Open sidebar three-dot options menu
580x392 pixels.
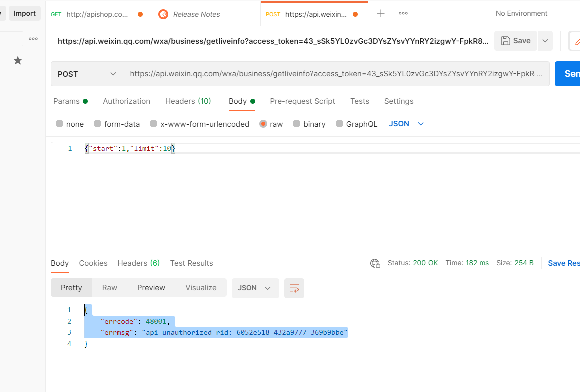33,39
